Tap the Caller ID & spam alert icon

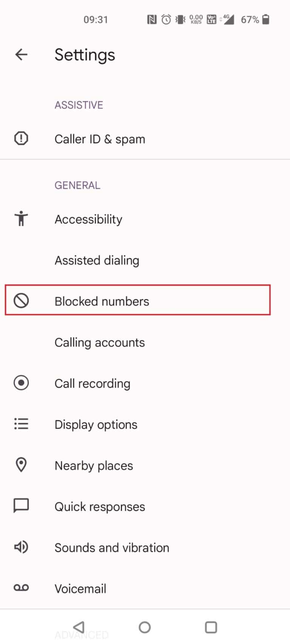coord(21,138)
